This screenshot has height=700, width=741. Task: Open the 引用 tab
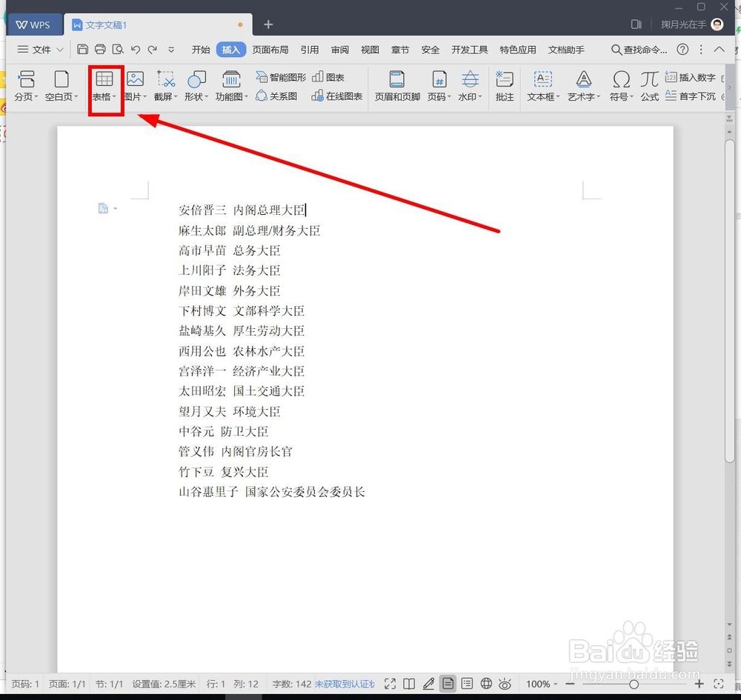[x=310, y=50]
